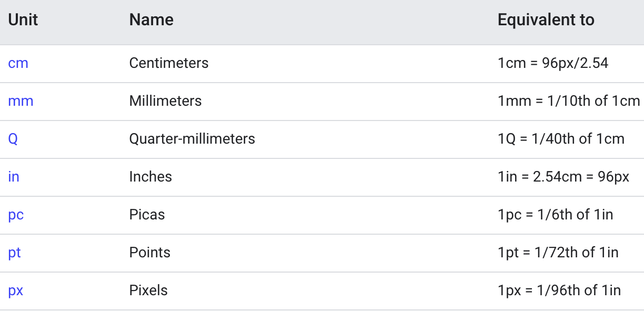
Task: Click the Unit column header
Action: coord(23,21)
